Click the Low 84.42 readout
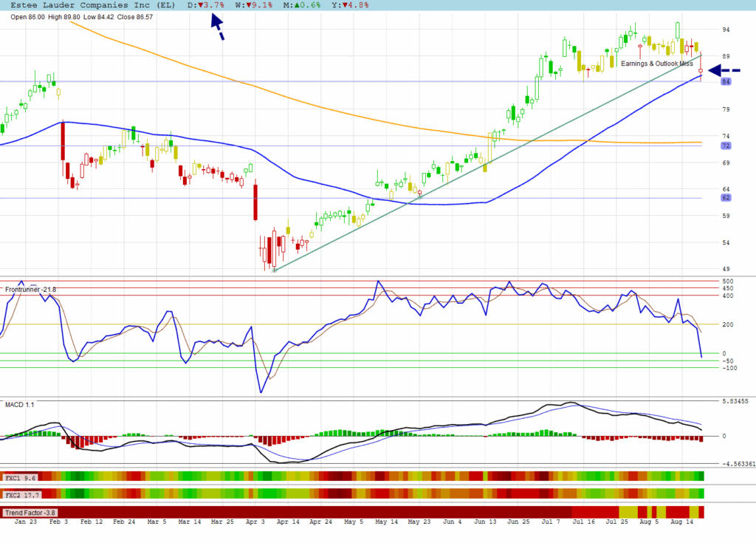Viewport: 756px width, 543px height. [x=99, y=17]
